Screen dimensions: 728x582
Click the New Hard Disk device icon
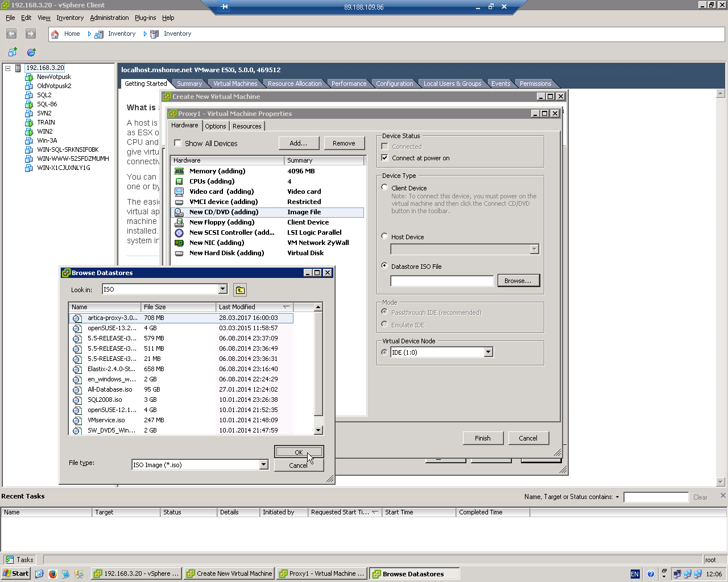[179, 253]
